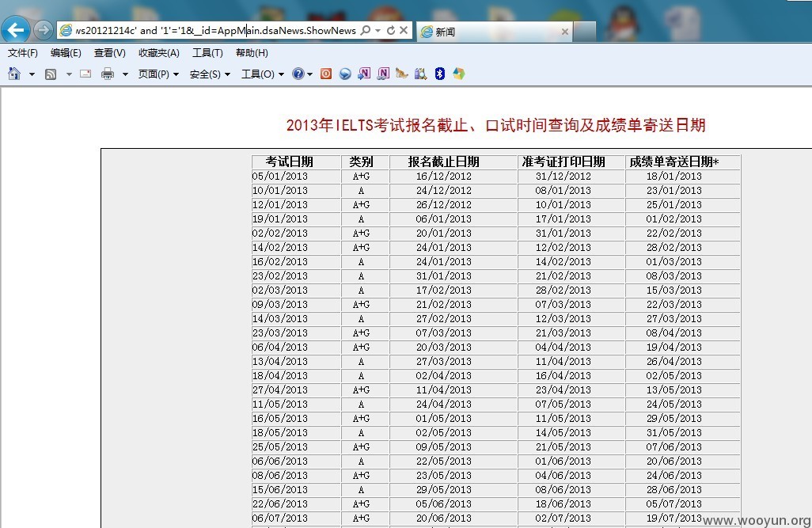The width and height of the screenshot is (812, 528).
Task: Select the cell 13/05/2013
Action: pyautogui.click(x=674, y=390)
